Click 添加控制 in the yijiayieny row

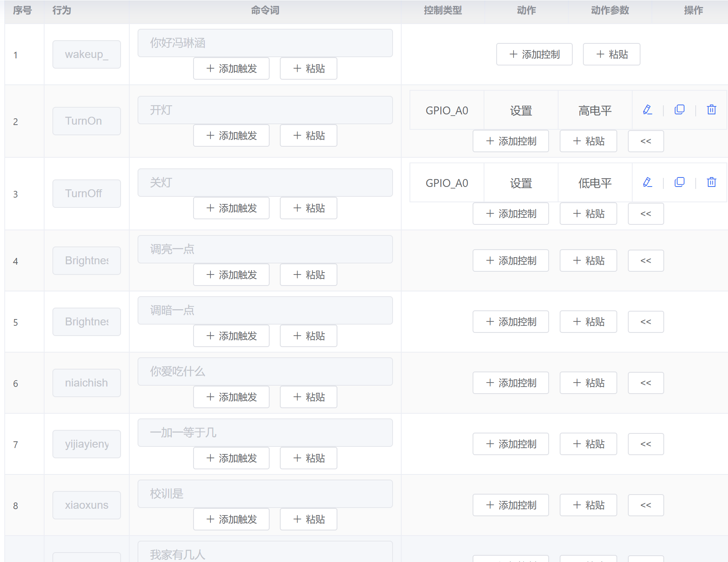[510, 444]
